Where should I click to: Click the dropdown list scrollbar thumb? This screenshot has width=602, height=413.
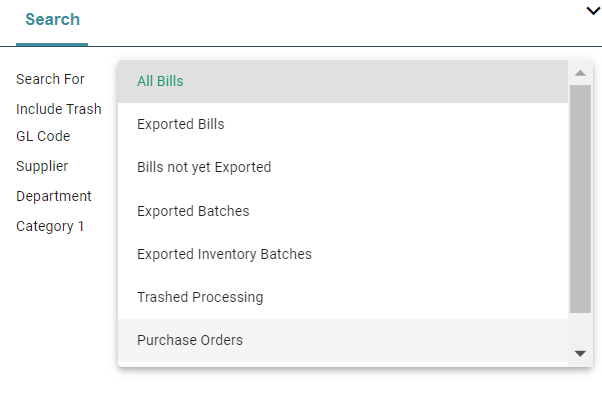tap(580, 200)
